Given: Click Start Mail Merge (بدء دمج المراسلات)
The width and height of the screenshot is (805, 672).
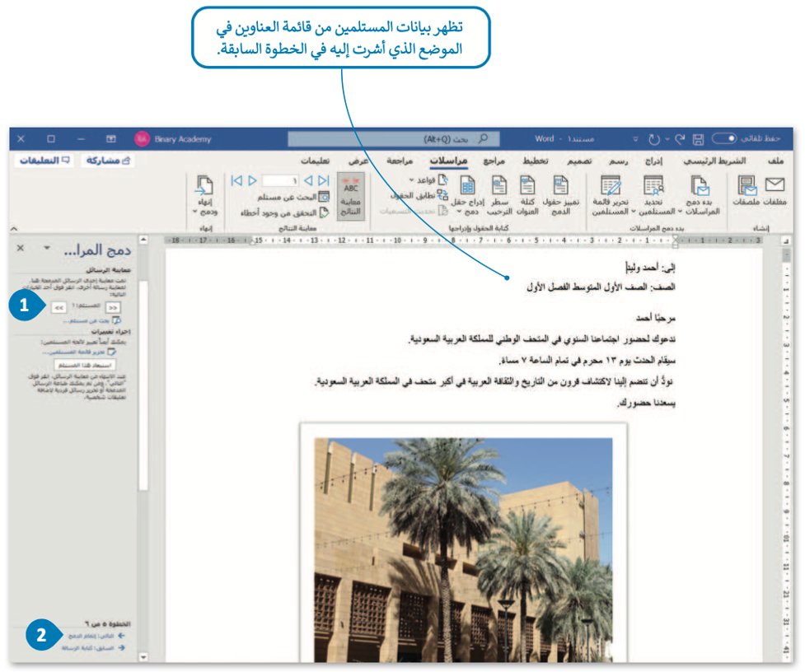Looking at the screenshot, I should [699, 195].
